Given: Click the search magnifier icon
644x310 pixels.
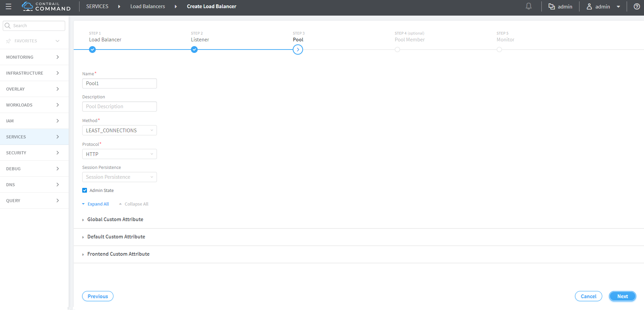Looking at the screenshot, I should click(7, 25).
